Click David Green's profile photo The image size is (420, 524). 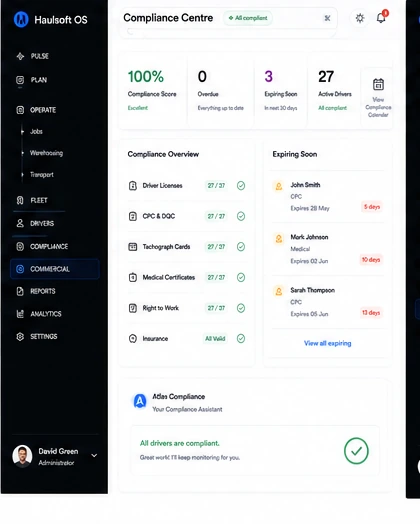(x=22, y=456)
